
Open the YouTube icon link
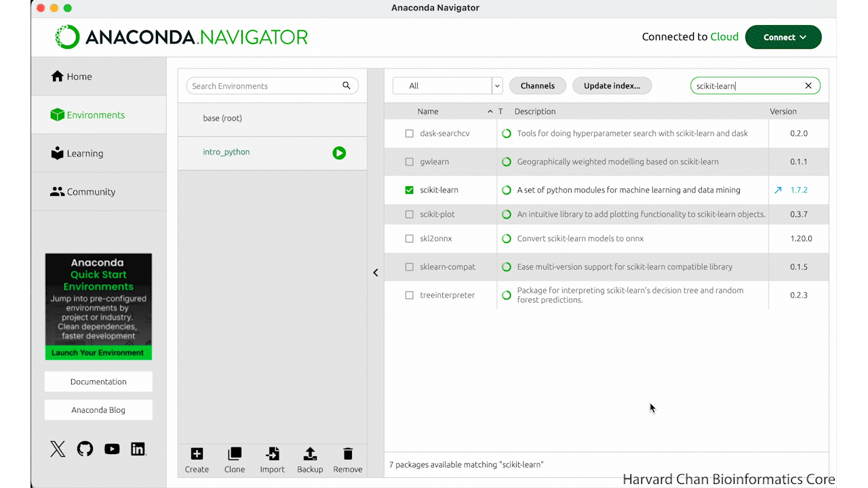coord(112,449)
